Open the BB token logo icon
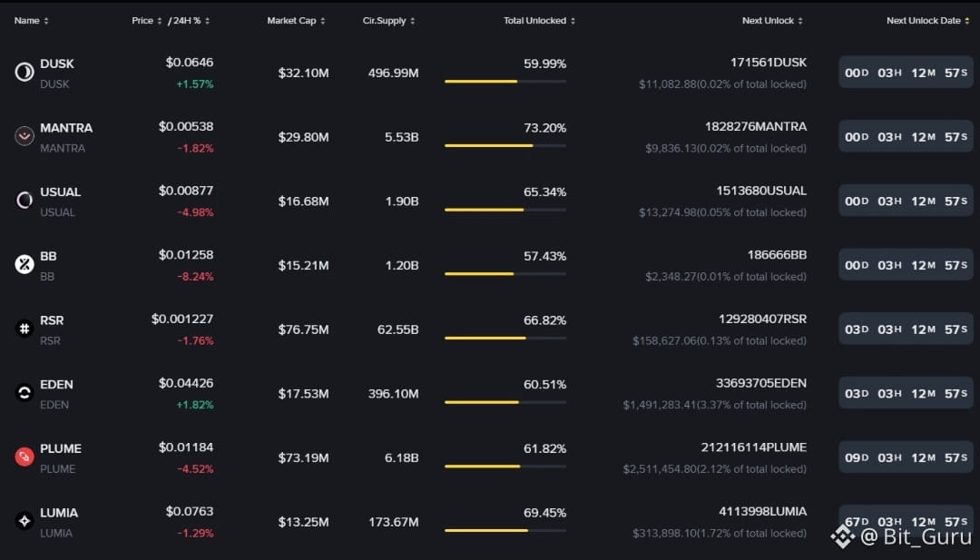Screen dimensions: 980x560 tap(24, 264)
